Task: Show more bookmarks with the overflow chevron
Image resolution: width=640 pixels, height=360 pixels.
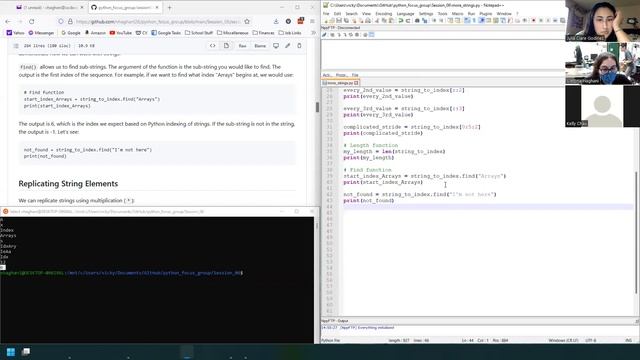Action: tap(313, 33)
